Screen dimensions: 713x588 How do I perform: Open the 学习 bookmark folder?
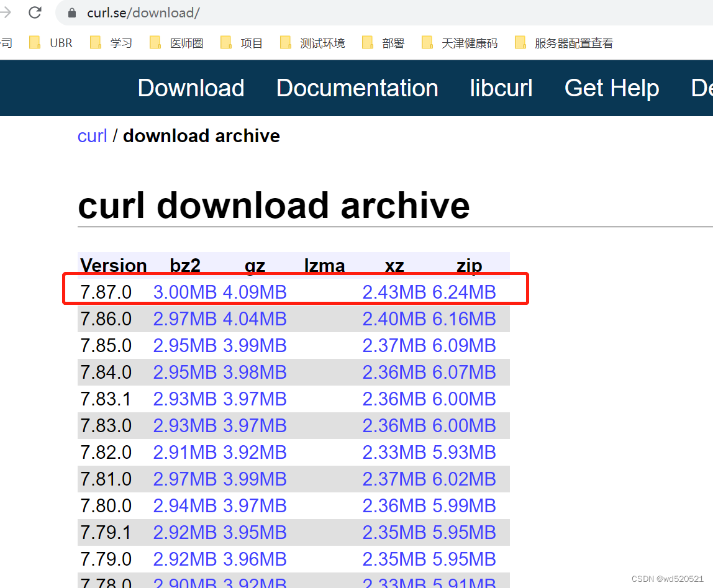tap(111, 43)
